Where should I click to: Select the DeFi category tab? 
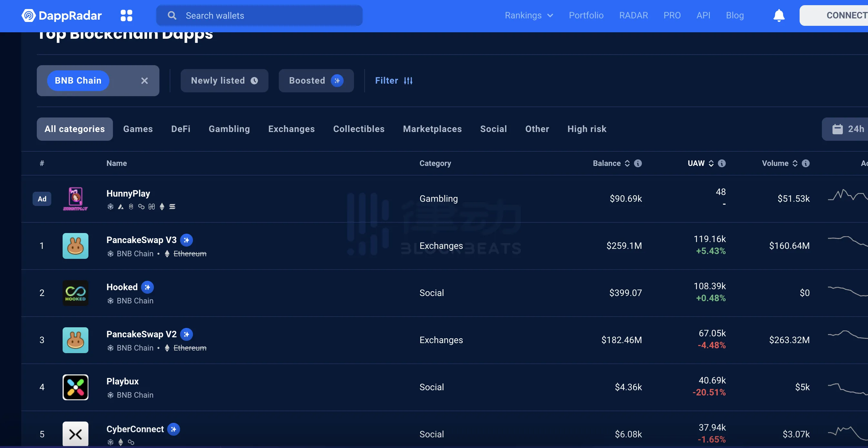pyautogui.click(x=180, y=128)
